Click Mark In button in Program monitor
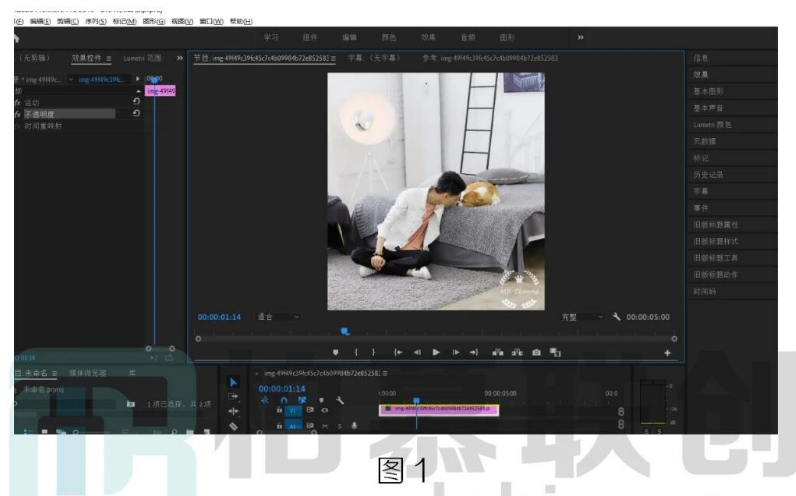Viewport: 796px width, 496px height. click(356, 352)
